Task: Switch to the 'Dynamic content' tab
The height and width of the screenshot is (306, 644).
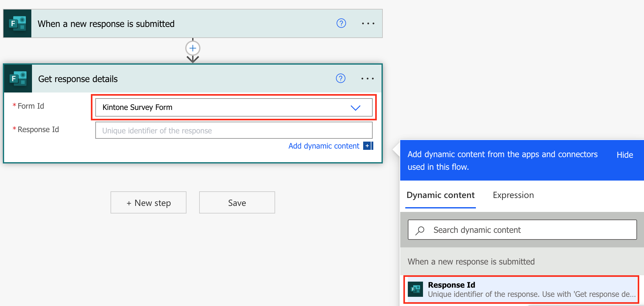Action: pyautogui.click(x=440, y=195)
